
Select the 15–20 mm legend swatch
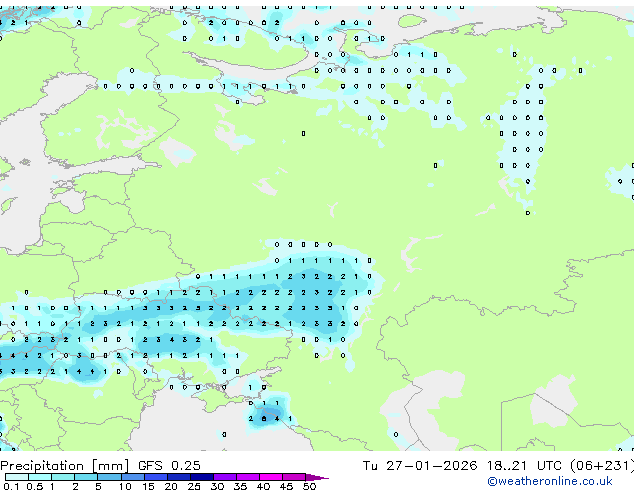click(x=156, y=477)
